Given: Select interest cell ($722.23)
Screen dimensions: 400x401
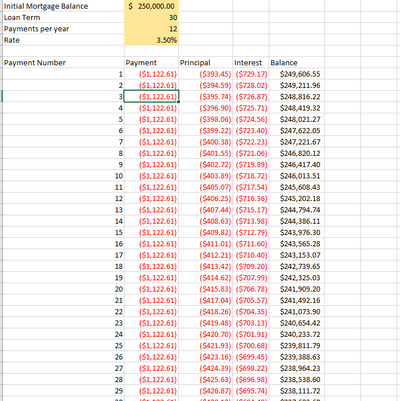Looking at the screenshot, I should click(251, 142).
